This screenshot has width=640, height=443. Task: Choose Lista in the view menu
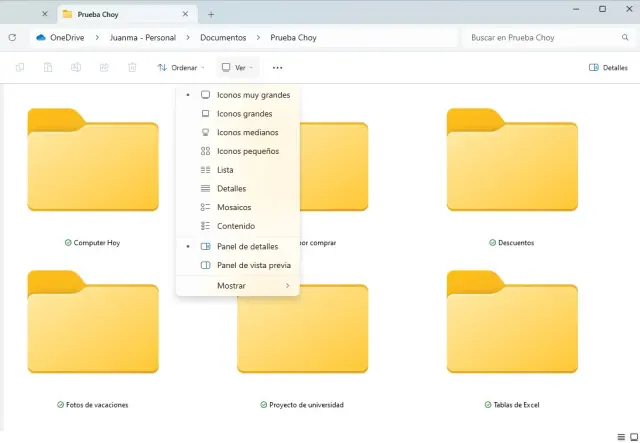point(225,170)
